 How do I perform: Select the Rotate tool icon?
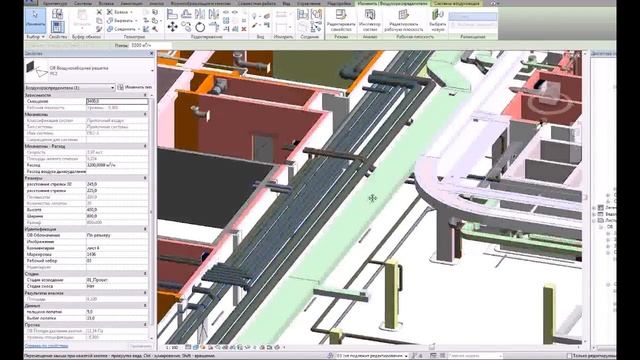coord(200,27)
